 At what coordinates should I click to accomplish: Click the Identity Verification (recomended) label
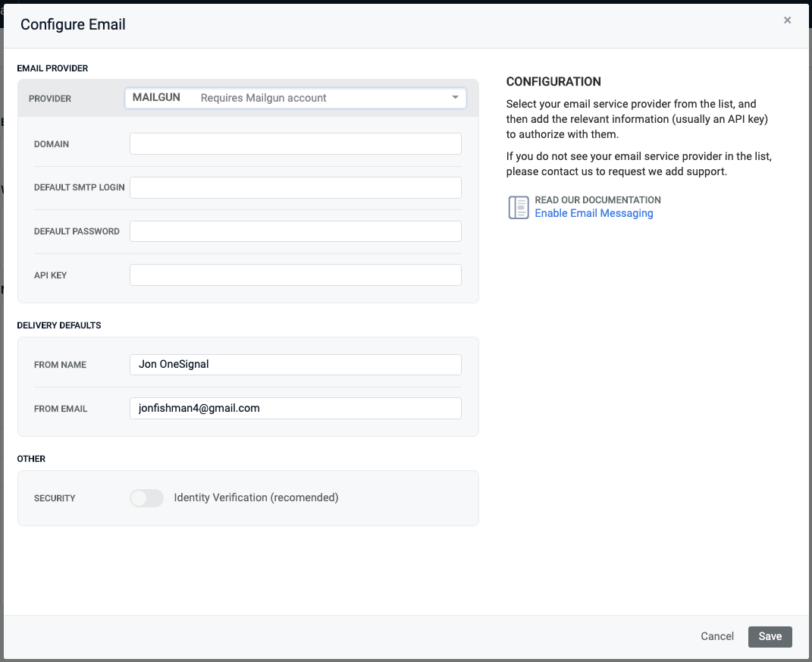point(256,497)
